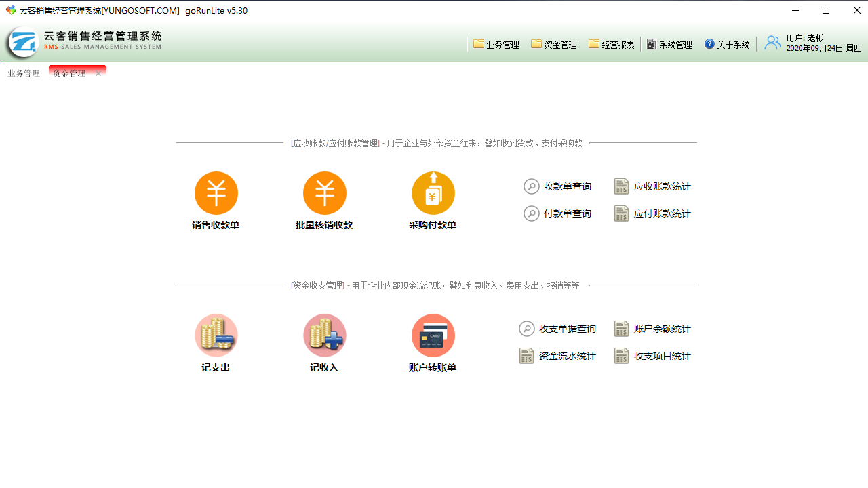The height and width of the screenshot is (488, 868).
Task: Switch to the 业务管理 tab
Action: coord(23,73)
